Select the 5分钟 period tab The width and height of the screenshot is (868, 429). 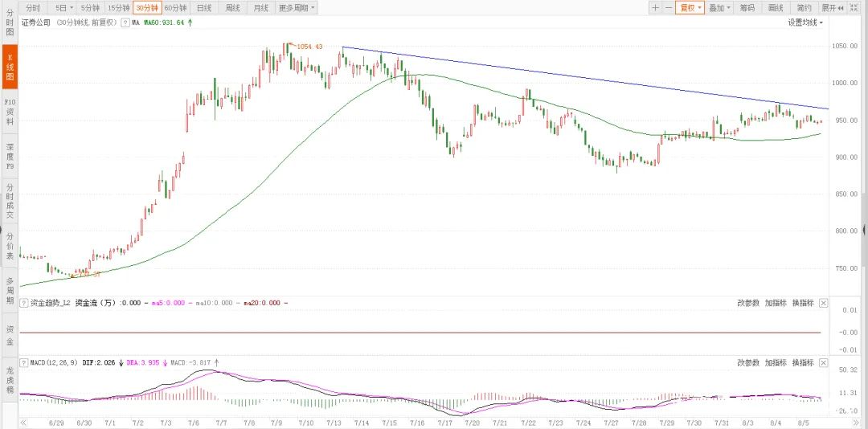(90, 8)
